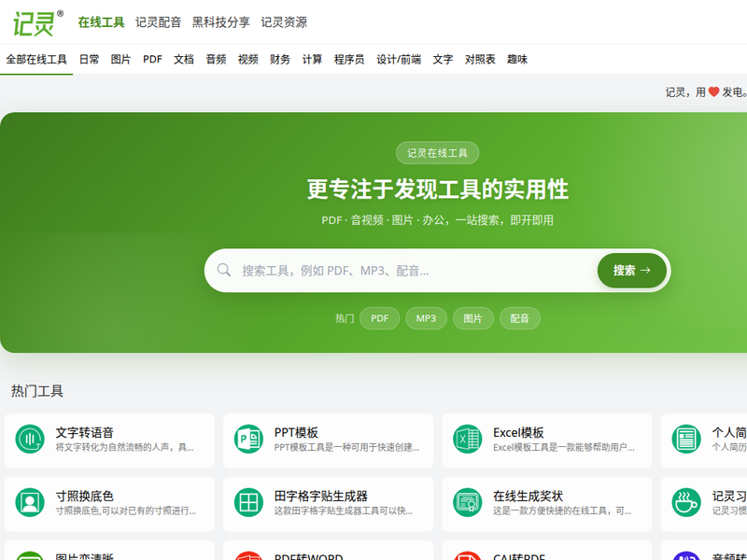This screenshot has width=747, height=560.
Task: Open the Excel模板 title link
Action: [518, 432]
